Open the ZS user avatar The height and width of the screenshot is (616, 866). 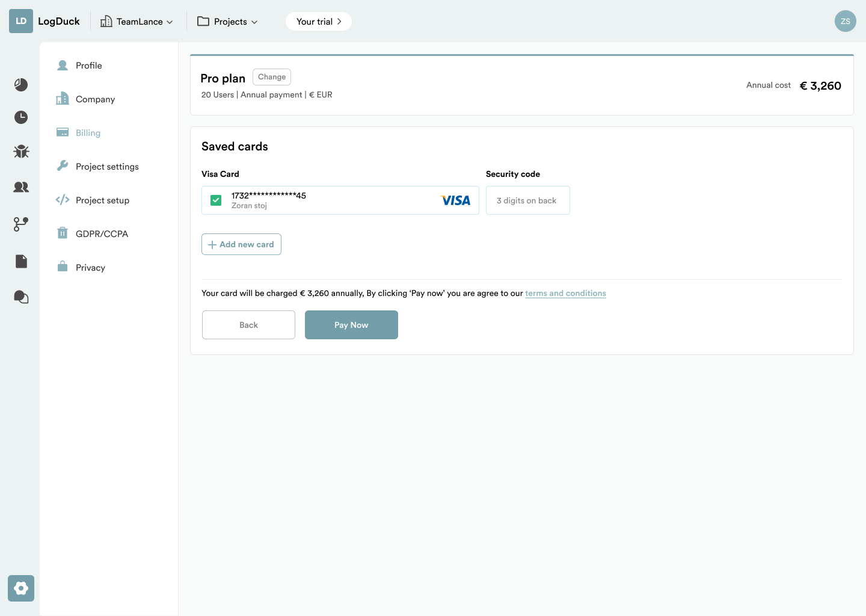click(845, 22)
